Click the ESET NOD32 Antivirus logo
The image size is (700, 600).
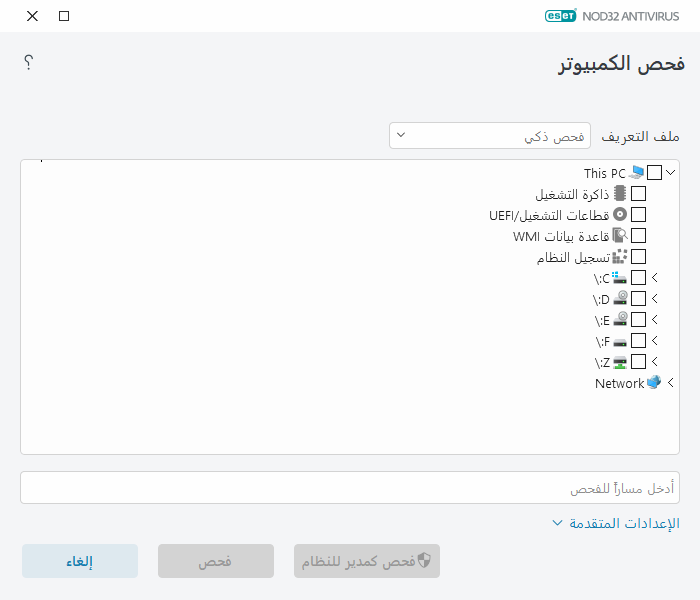coord(612,16)
